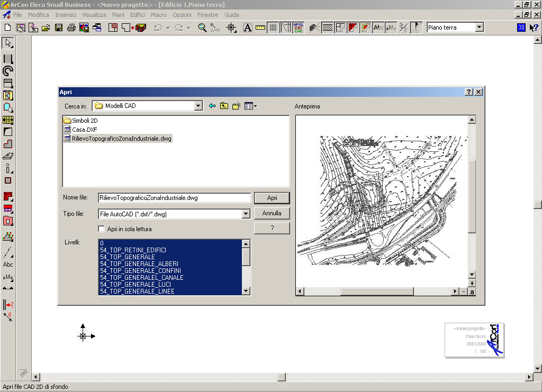This screenshot has width=542, height=392.
Task: Expand the 'Tipo file' dropdown
Action: click(x=246, y=214)
